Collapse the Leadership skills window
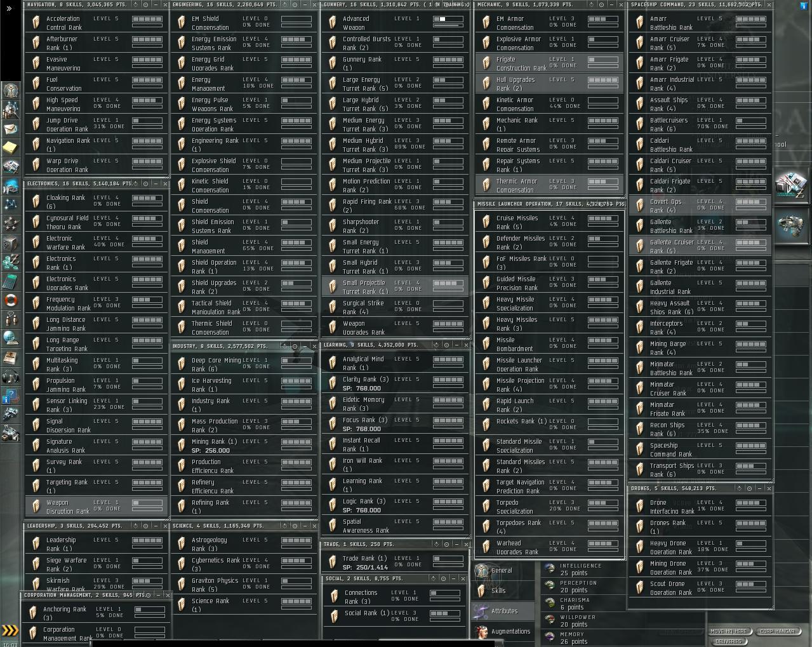 [x=156, y=526]
